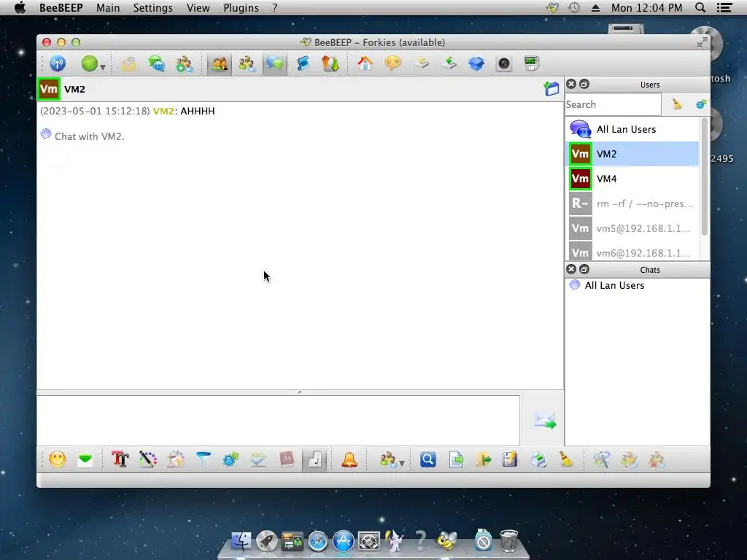
Task: Float the Chats panel with its detach button
Action: 584,270
